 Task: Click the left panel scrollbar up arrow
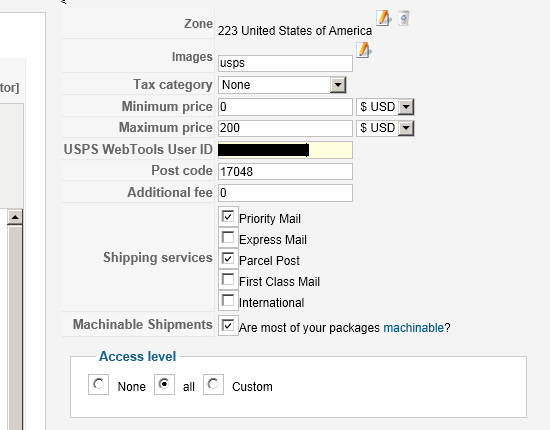click(15, 217)
